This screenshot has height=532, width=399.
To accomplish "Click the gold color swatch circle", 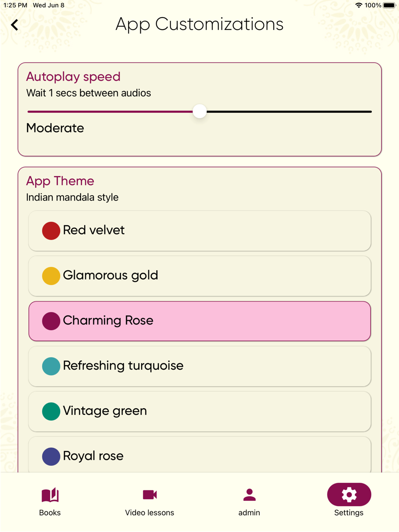I will click(51, 276).
